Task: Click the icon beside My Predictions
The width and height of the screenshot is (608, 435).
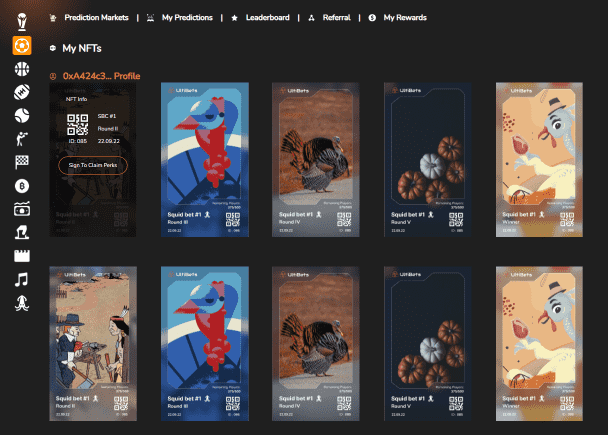Action: click(x=150, y=17)
